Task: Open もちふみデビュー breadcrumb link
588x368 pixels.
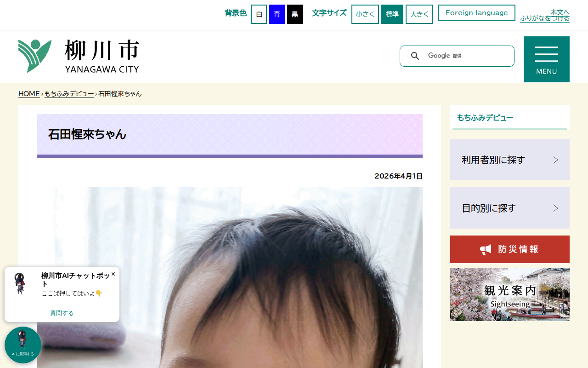Action: [x=69, y=94]
